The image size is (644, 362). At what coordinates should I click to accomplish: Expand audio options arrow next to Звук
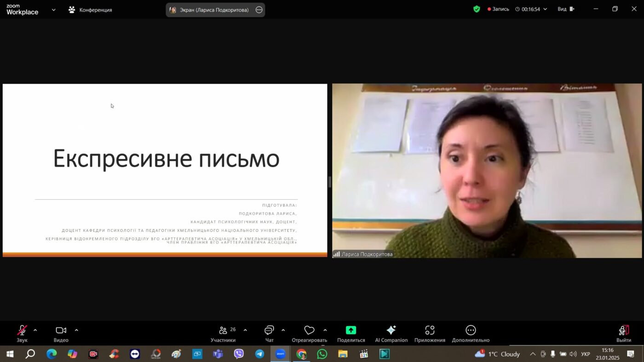tap(35, 330)
